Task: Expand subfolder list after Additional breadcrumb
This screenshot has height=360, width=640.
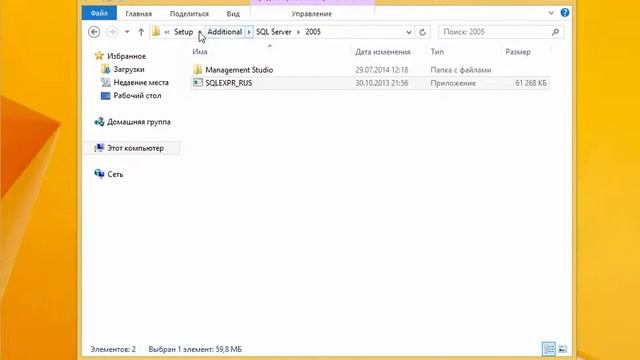Action: (x=249, y=32)
